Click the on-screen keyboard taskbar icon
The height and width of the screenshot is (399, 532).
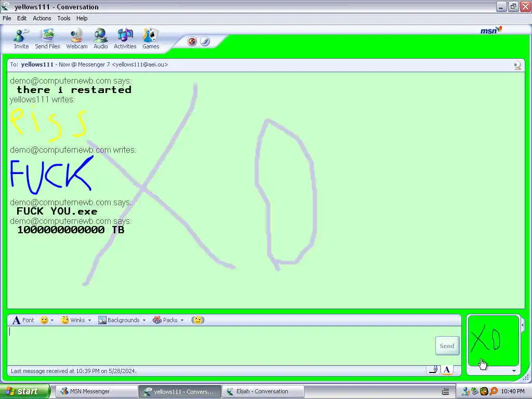[x=445, y=392]
